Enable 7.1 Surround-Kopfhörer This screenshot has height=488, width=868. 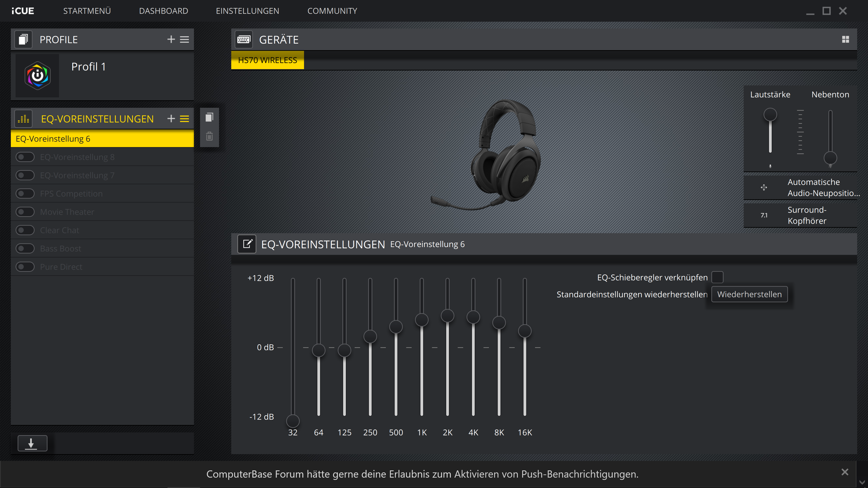pos(764,215)
